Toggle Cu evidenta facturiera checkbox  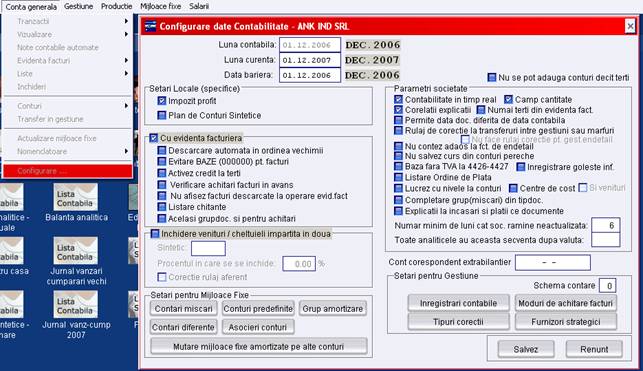coord(154,138)
